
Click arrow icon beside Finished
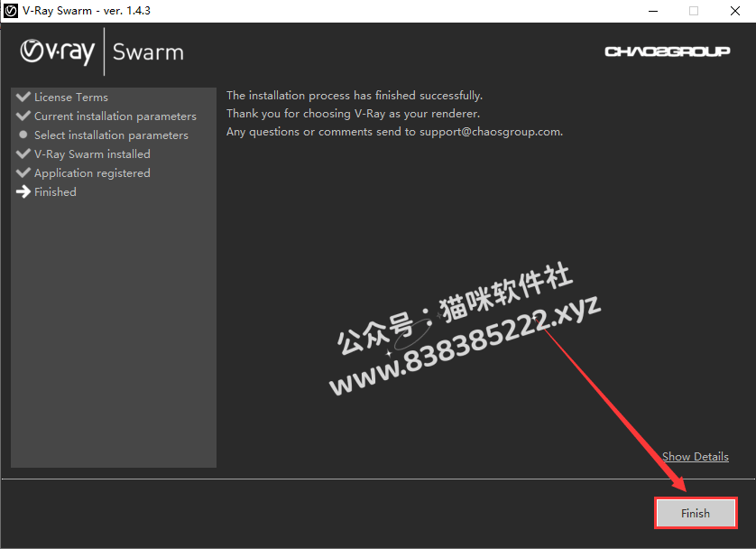(x=23, y=192)
